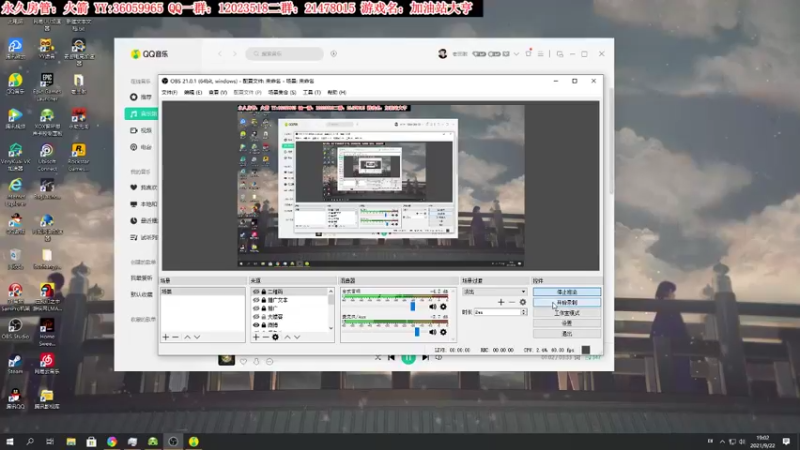Move the scene up with the up arrow
Image resolution: width=800 pixels, height=450 pixels.
187,337
